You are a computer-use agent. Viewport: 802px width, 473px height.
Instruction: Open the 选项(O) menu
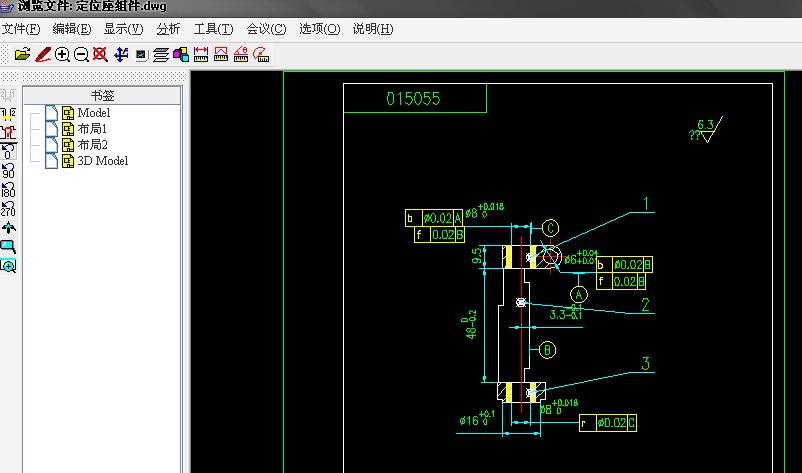[320, 29]
